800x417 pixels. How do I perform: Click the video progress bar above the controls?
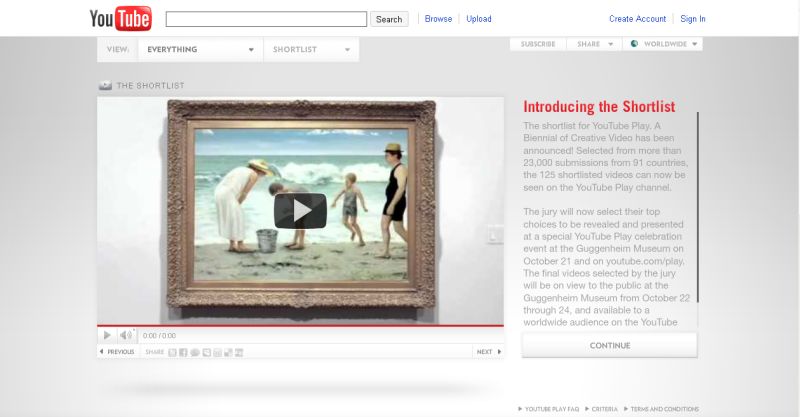click(300, 326)
